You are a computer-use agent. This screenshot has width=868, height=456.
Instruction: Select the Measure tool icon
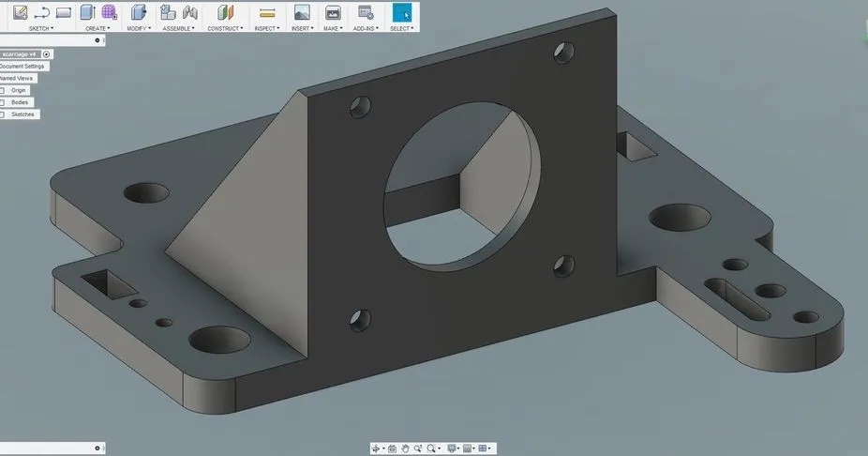267,13
